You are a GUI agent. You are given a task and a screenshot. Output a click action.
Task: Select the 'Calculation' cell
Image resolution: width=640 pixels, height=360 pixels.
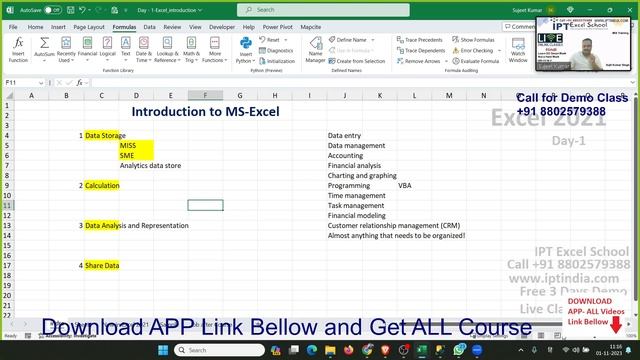[102, 185]
